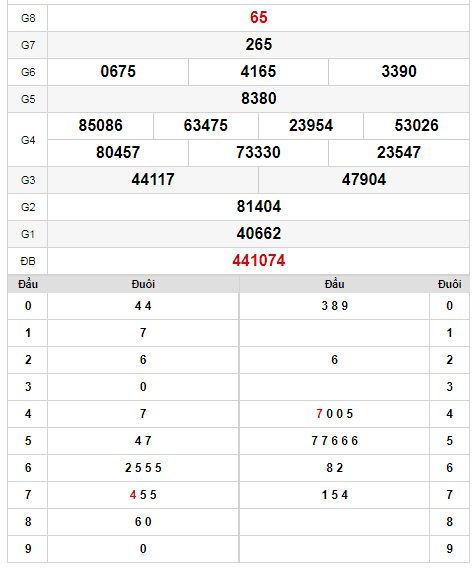The height and width of the screenshot is (568, 473).
Task: Select G3 result 44117
Action: [x=153, y=180]
